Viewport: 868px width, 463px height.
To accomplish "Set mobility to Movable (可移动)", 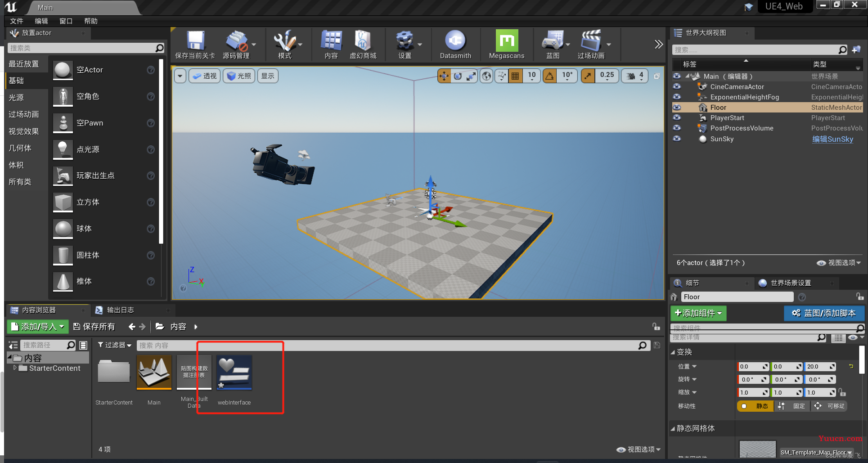I will pyautogui.click(x=829, y=406).
